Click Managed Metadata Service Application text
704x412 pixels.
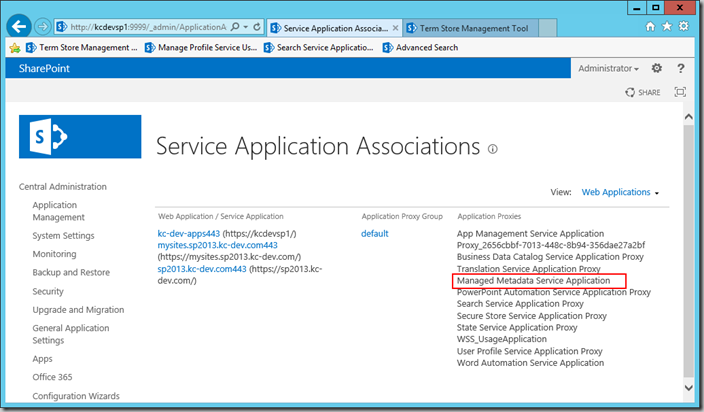(x=533, y=281)
